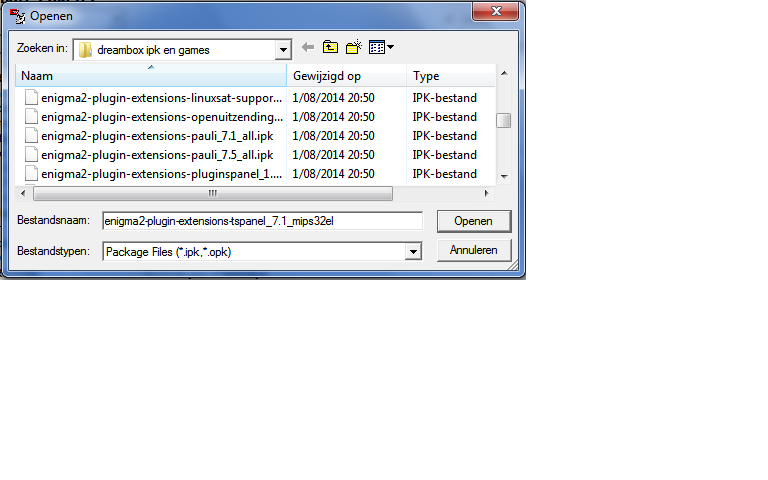Click horizontal scrollbar right arrow

(x=486, y=193)
